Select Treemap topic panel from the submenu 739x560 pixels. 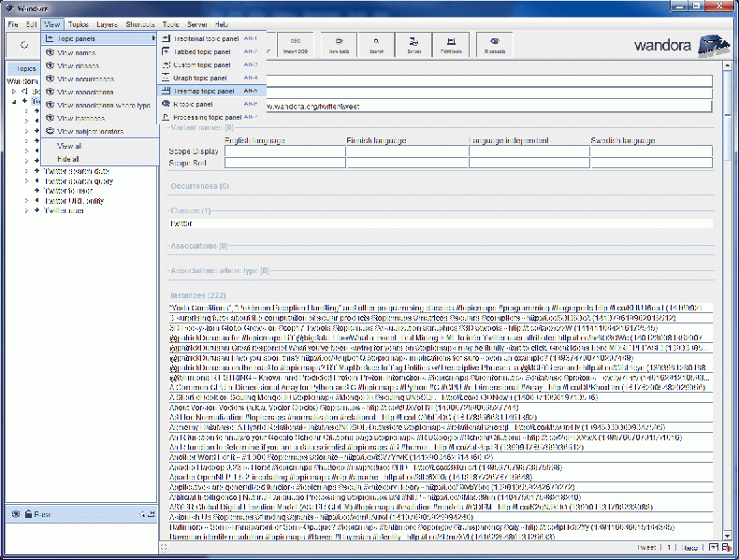[204, 92]
